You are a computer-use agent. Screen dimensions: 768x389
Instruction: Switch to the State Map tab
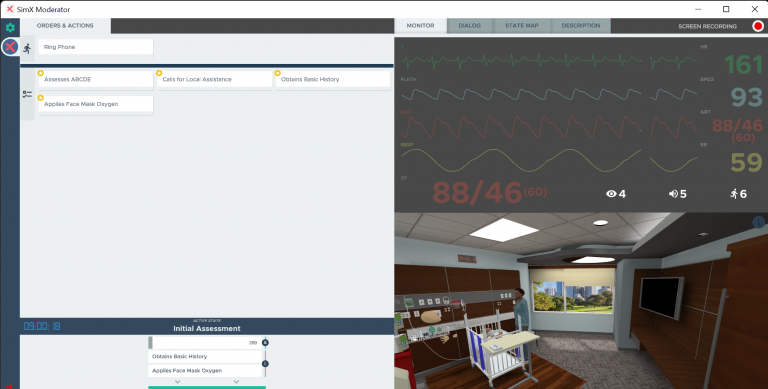point(522,25)
